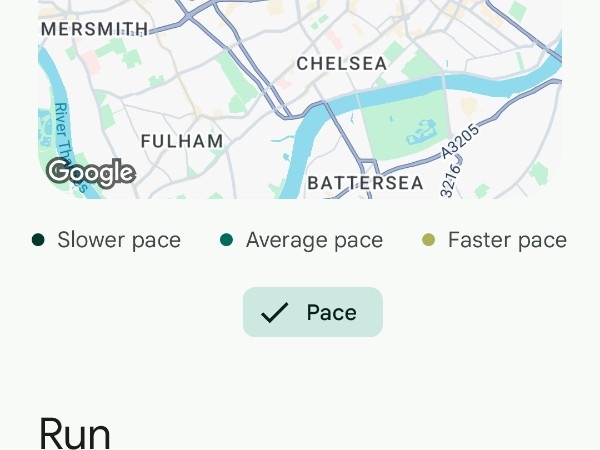Viewport: 600px width, 450px height.
Task: Click the pond inside the park
Action: [421, 131]
